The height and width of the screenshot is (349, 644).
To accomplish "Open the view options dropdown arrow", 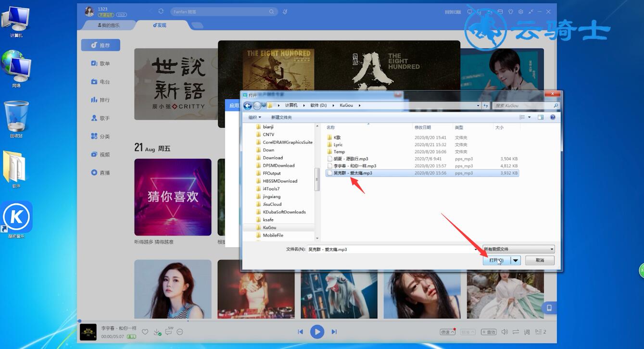I will coord(530,117).
